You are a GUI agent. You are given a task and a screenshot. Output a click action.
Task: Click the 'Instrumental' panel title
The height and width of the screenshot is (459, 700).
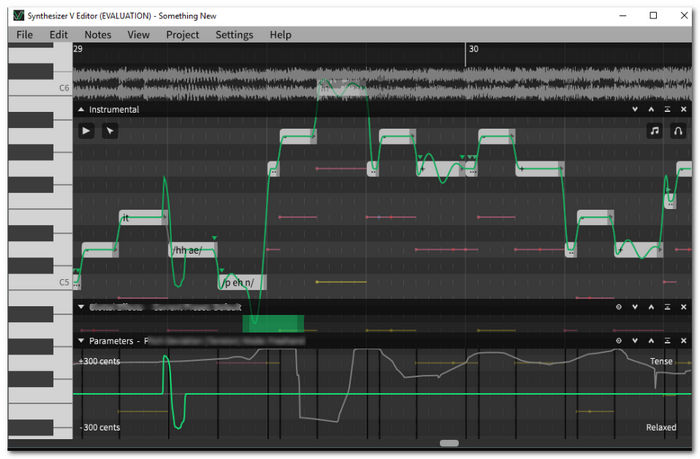[x=114, y=109]
